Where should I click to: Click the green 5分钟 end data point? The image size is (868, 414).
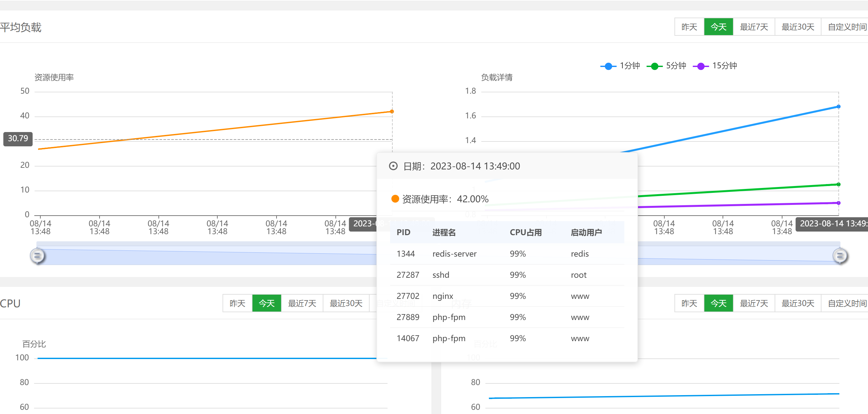pyautogui.click(x=839, y=184)
